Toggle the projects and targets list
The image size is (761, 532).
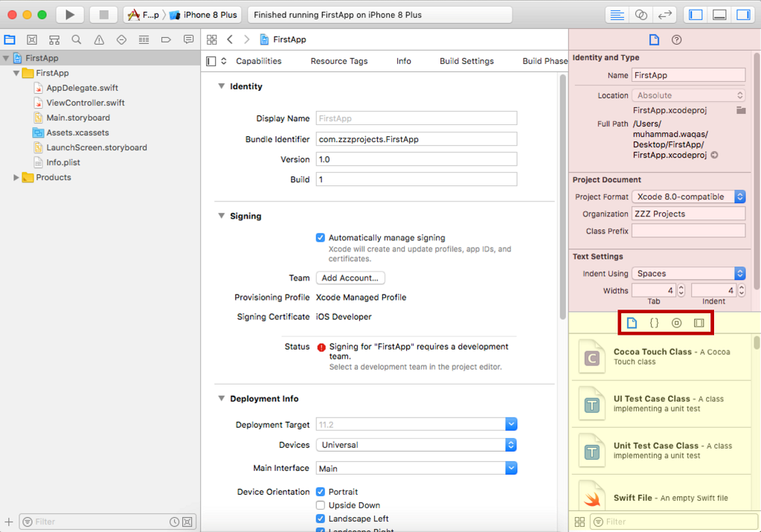point(211,61)
